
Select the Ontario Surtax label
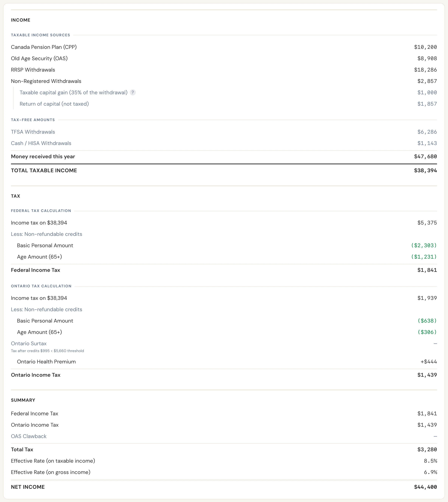[29, 343]
